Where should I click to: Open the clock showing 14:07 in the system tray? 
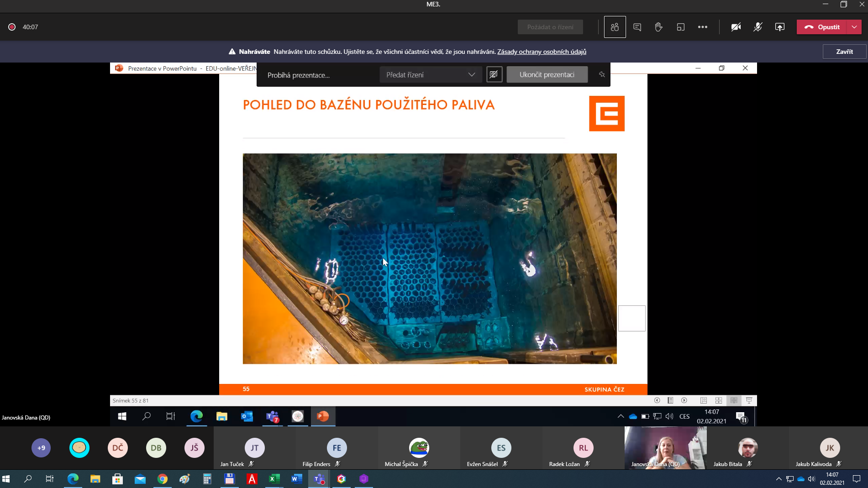click(832, 479)
